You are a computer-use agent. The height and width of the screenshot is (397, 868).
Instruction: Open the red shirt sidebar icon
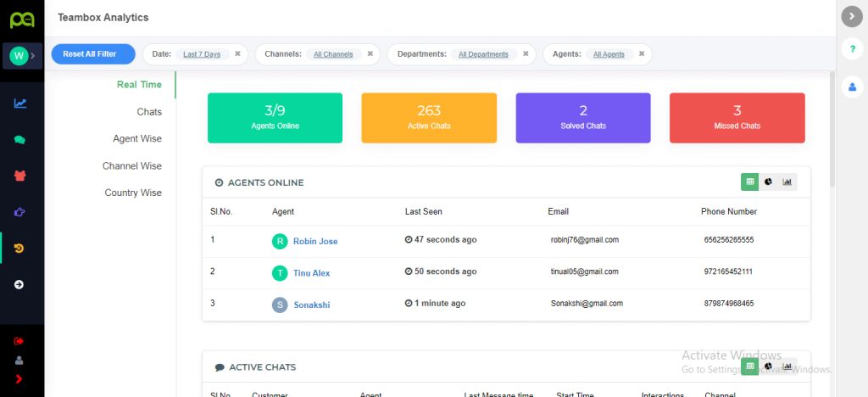[20, 176]
